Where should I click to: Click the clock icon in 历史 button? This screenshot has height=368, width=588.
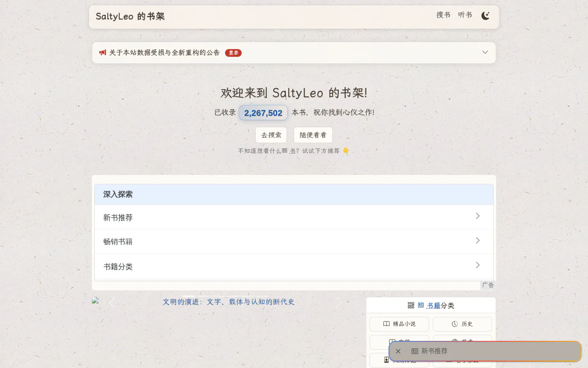point(455,324)
